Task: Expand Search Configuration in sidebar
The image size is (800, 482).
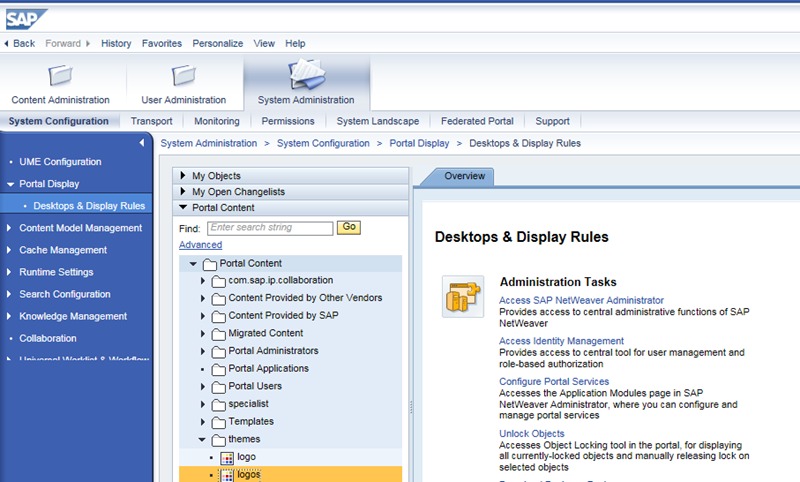Action: [x=9, y=294]
